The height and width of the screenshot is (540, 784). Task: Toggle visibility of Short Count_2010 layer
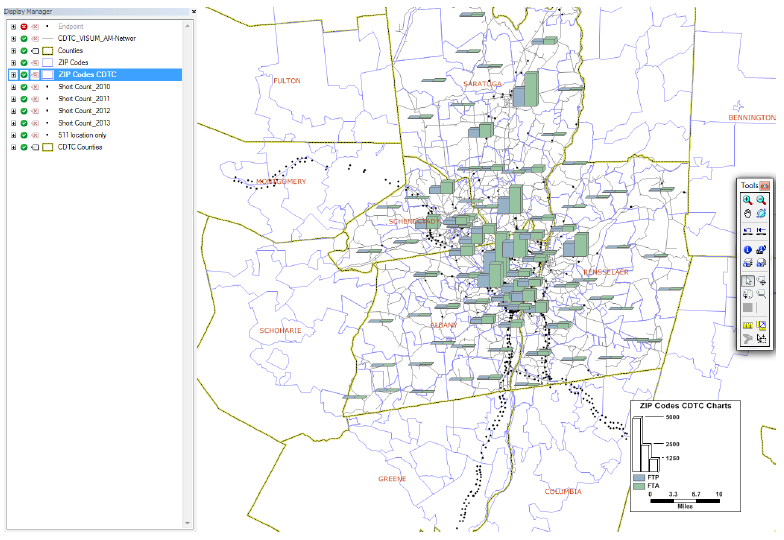pos(23,87)
